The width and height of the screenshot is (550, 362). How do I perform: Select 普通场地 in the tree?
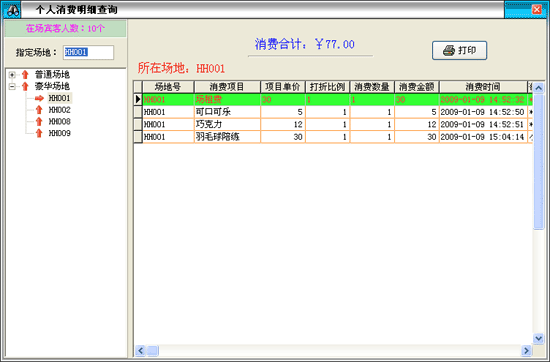click(52, 75)
